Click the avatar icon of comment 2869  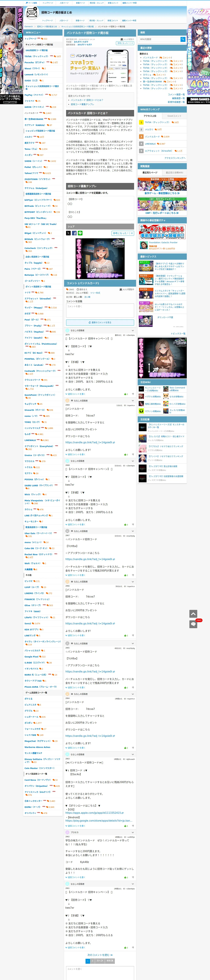[x=67, y=401]
